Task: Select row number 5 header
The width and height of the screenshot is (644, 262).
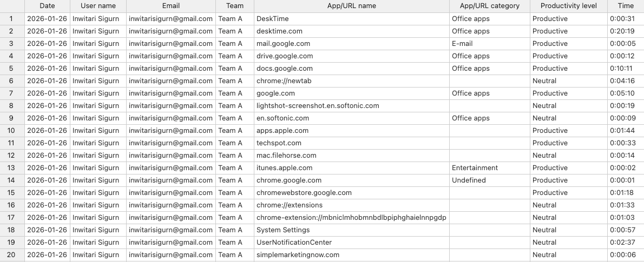Action: [12, 69]
